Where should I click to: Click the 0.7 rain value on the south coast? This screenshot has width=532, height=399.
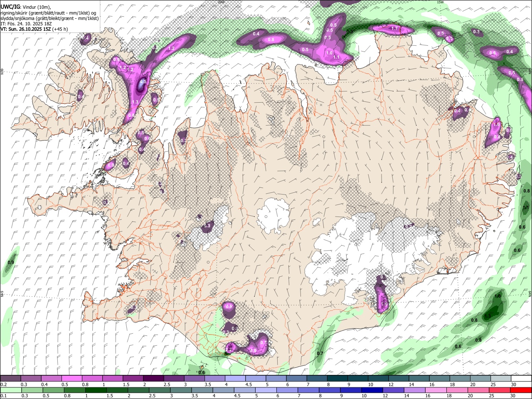coord(320,353)
